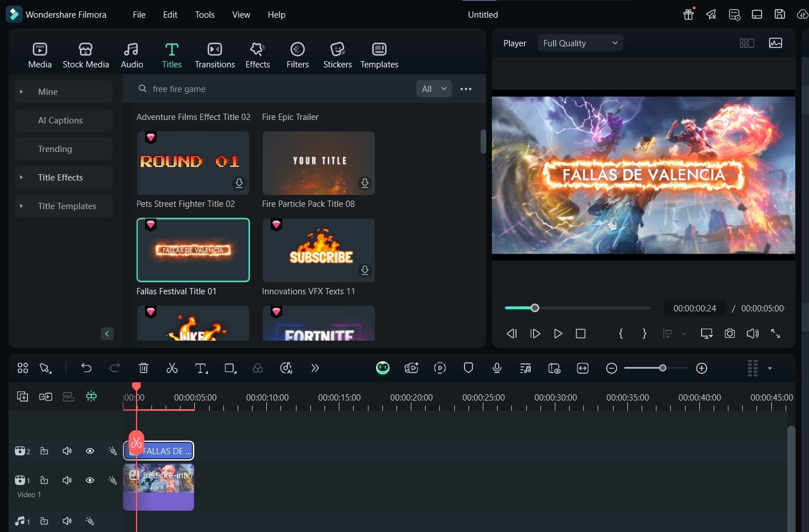The height and width of the screenshot is (532, 809).
Task: Click the Marker shield icon
Action: point(468,368)
